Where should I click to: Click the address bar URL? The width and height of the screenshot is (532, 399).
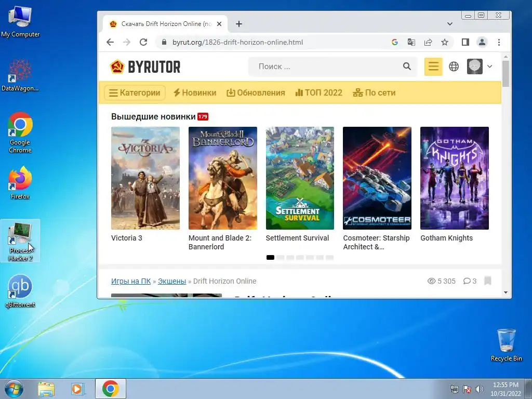(x=237, y=42)
